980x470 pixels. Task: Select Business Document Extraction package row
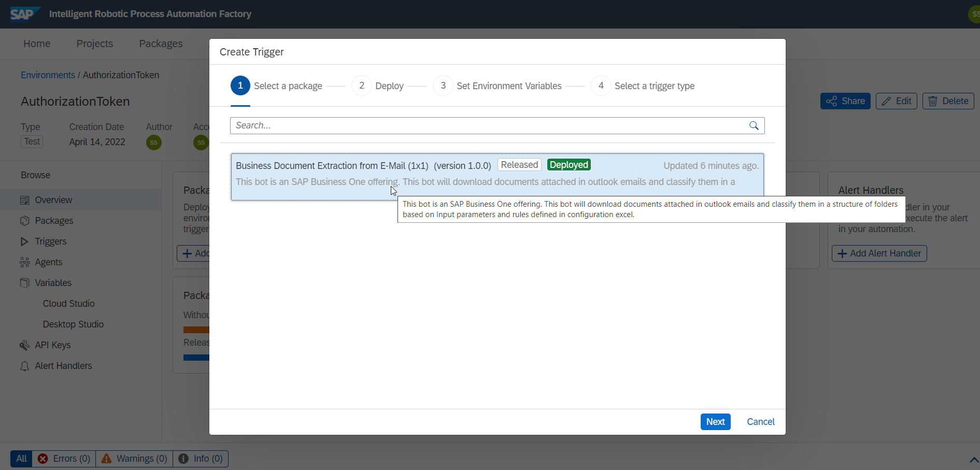pos(498,177)
